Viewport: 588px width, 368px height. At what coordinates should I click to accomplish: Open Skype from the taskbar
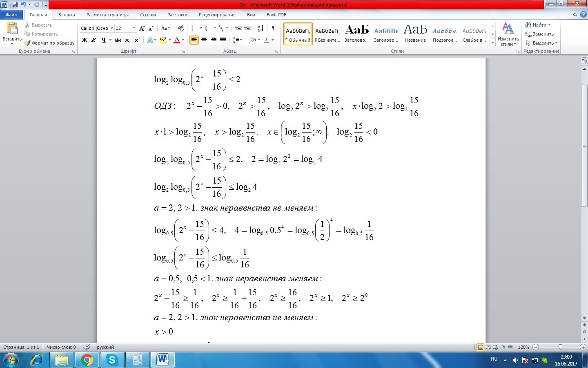click(112, 360)
